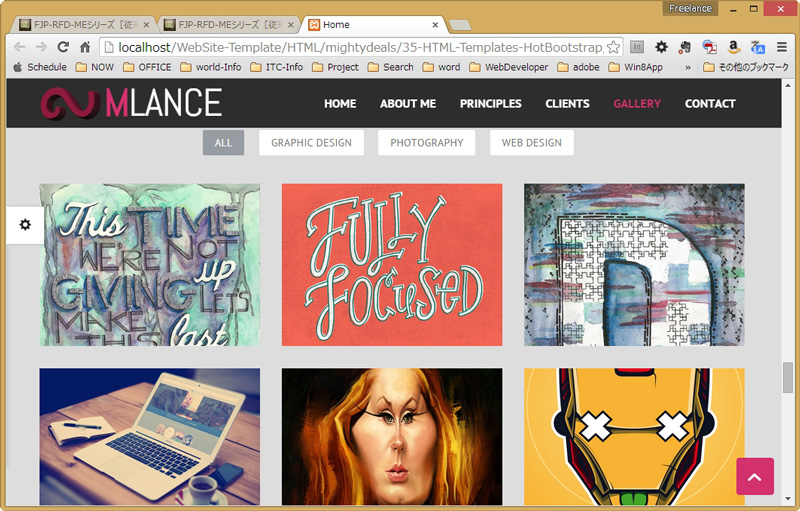The width and height of the screenshot is (800, 511).
Task: Open the Project bookmark folder
Action: pos(335,67)
